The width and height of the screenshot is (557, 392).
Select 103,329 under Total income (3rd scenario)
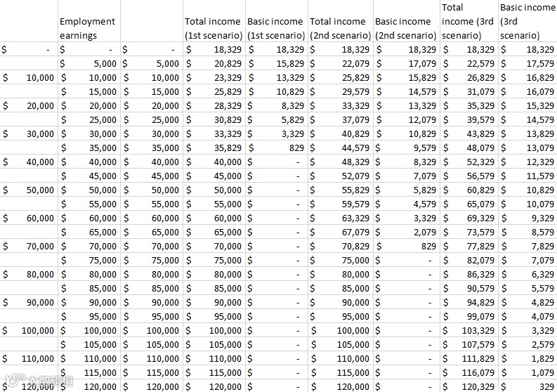coord(478,330)
